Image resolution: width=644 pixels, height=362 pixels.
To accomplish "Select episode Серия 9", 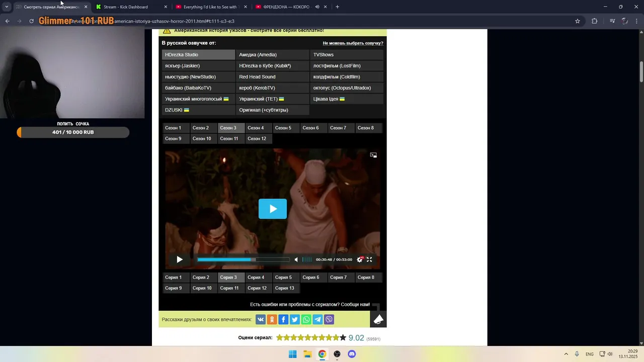I will (x=176, y=288).
